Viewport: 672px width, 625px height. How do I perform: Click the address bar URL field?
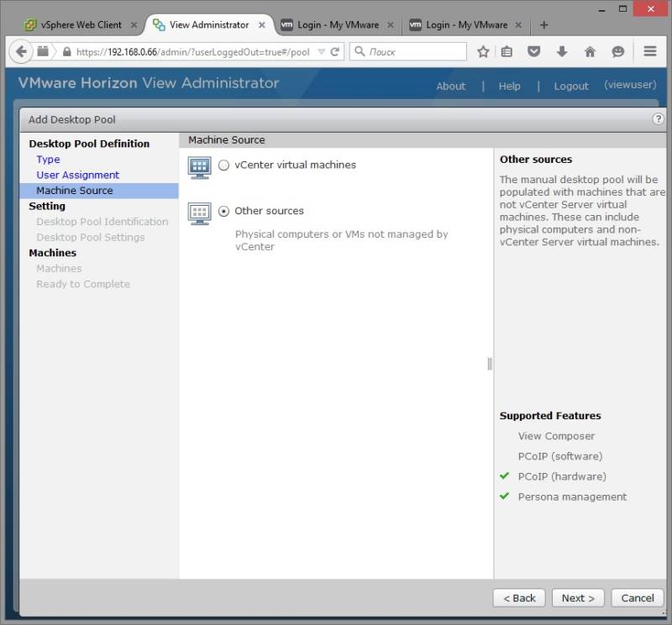pyautogui.click(x=193, y=52)
